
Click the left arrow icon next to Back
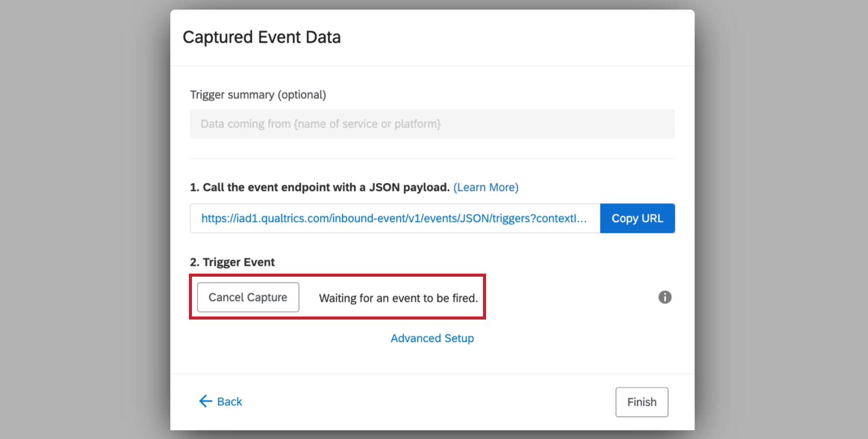pos(205,401)
